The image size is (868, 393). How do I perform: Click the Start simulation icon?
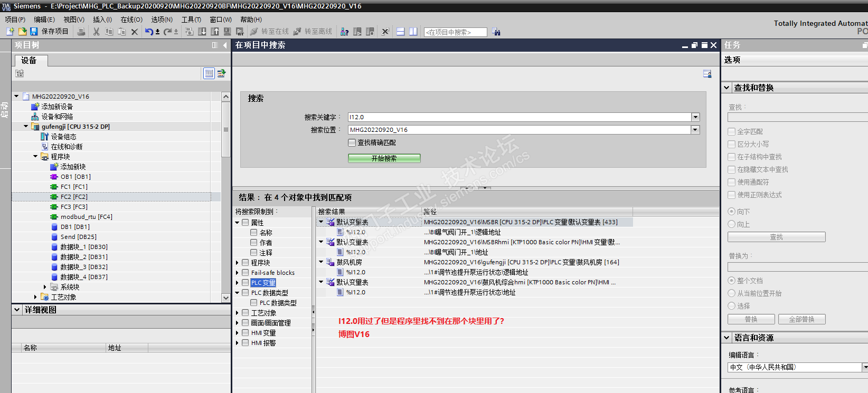227,32
